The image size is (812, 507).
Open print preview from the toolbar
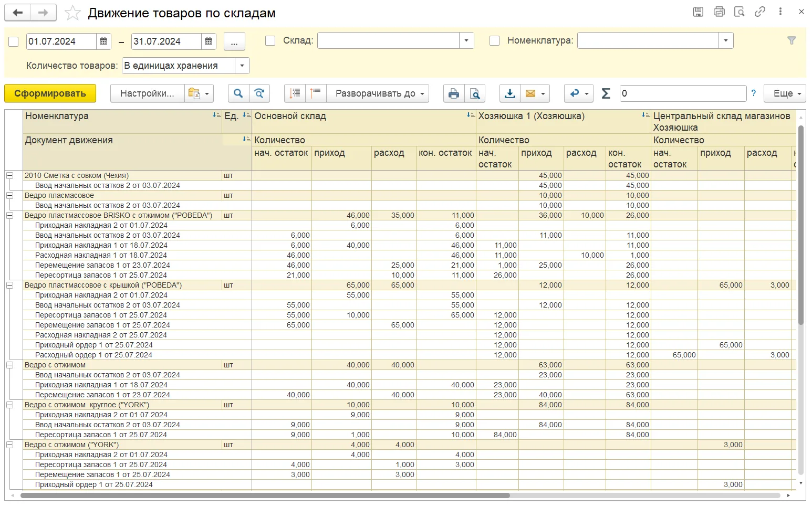pyautogui.click(x=475, y=93)
